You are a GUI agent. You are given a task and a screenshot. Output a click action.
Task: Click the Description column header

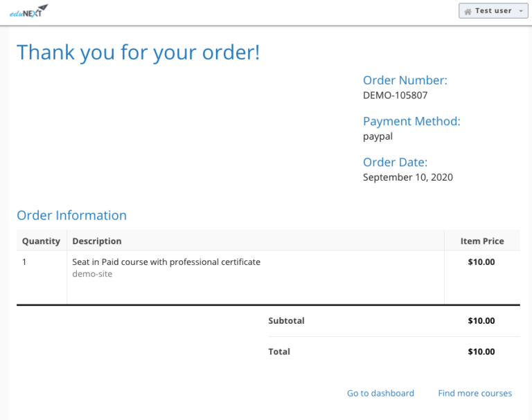click(97, 241)
